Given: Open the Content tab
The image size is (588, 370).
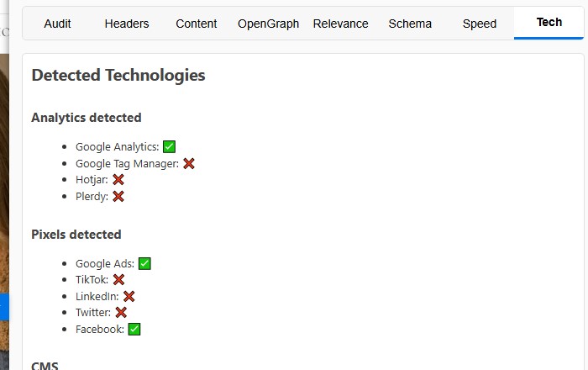Looking at the screenshot, I should [x=197, y=24].
